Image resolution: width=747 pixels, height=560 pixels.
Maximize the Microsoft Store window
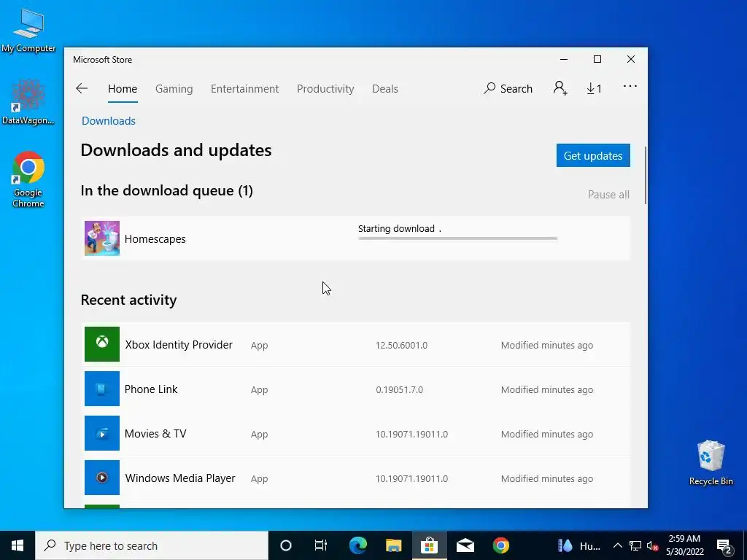(597, 60)
